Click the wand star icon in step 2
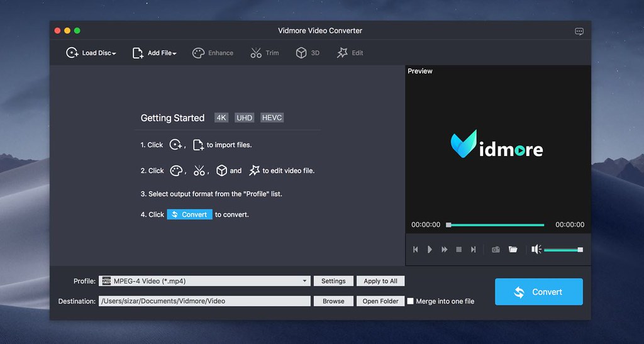The image size is (644, 344). 254,170
